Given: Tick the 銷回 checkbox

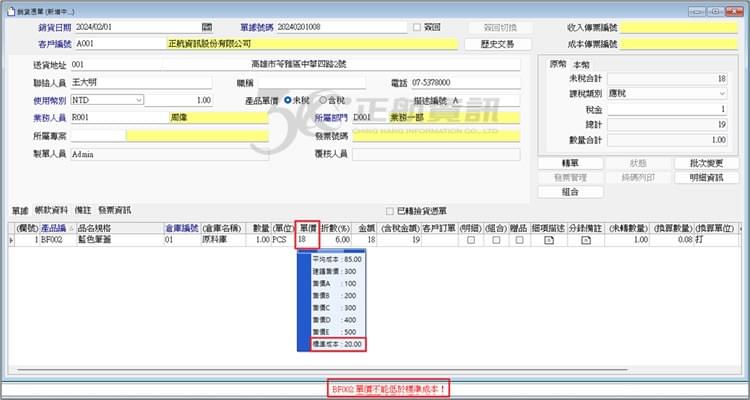Looking at the screenshot, I should (417, 27).
